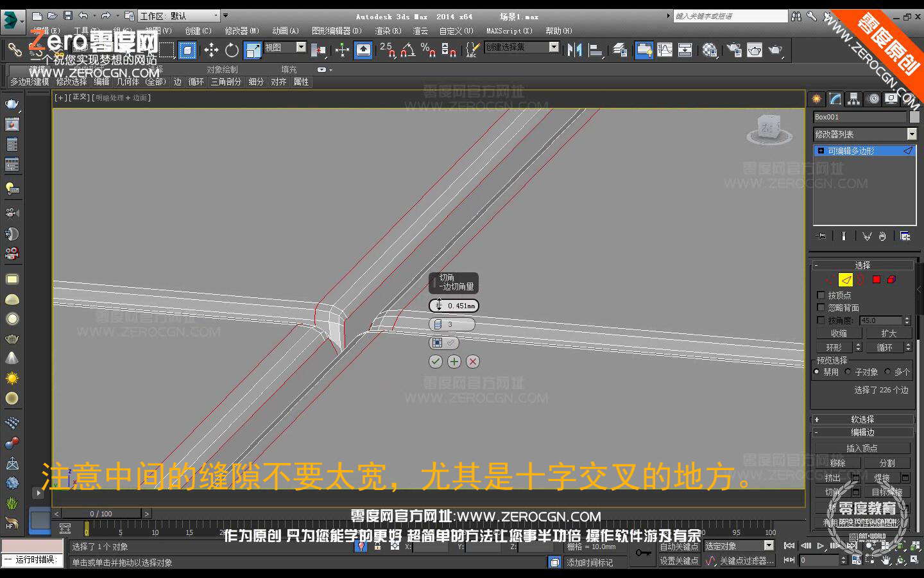Select Polygon sub-object level red square
This screenshot has height=578, width=924.
[877, 280]
